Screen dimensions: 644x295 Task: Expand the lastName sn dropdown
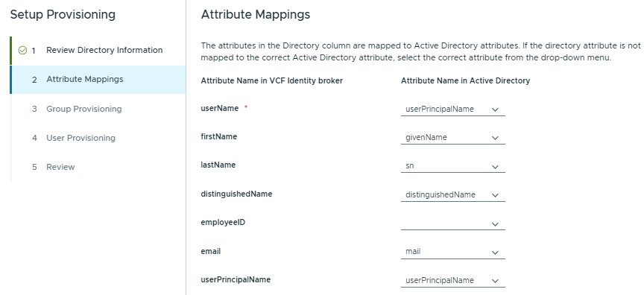[452, 166]
